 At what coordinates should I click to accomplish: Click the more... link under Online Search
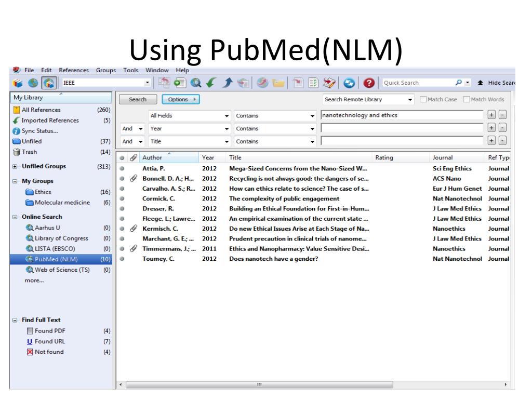pos(34,281)
